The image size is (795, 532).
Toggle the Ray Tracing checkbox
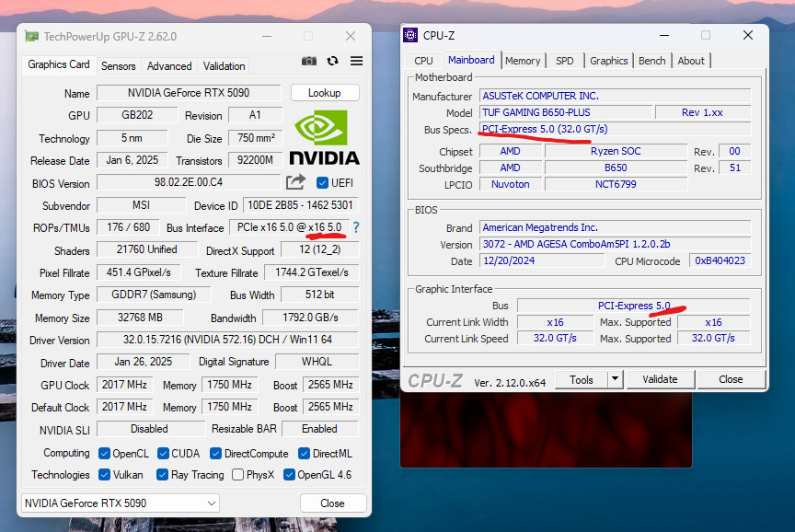pyautogui.click(x=162, y=475)
